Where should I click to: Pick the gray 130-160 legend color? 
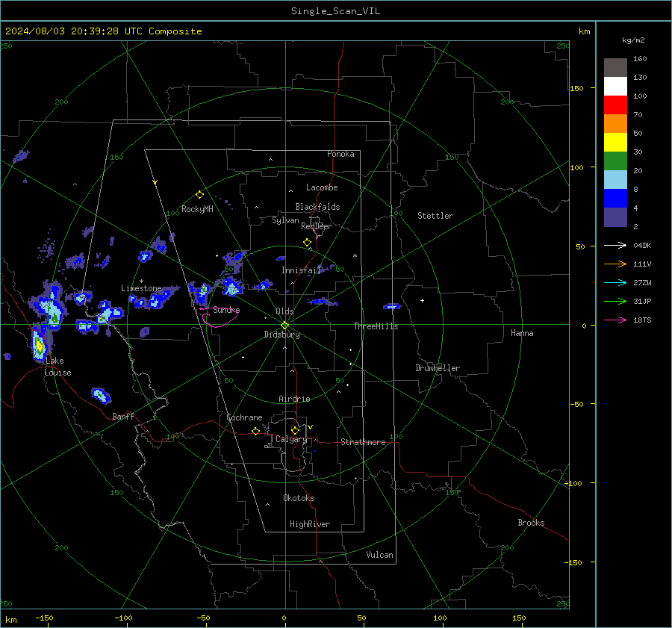pos(615,68)
